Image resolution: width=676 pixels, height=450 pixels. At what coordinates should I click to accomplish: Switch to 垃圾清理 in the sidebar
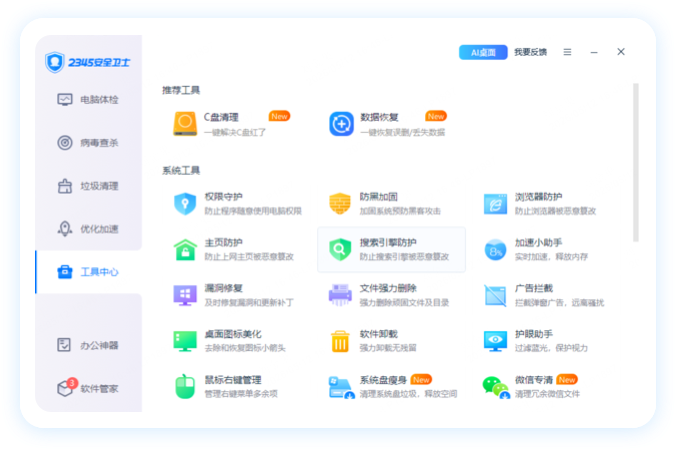89,186
